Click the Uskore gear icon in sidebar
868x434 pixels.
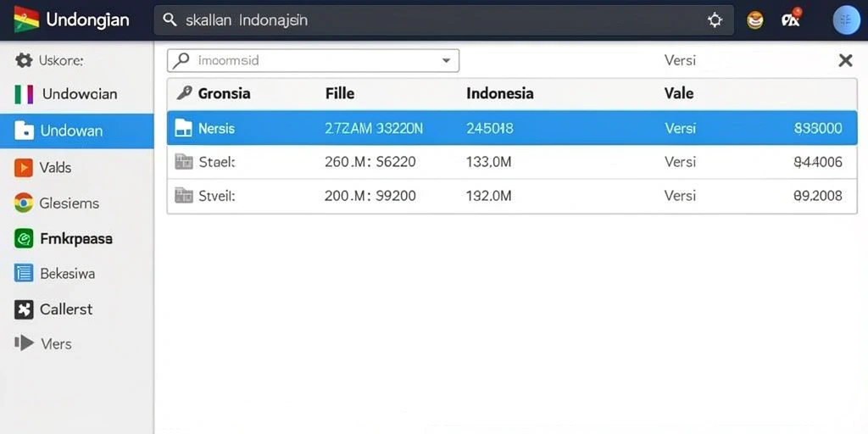24,60
